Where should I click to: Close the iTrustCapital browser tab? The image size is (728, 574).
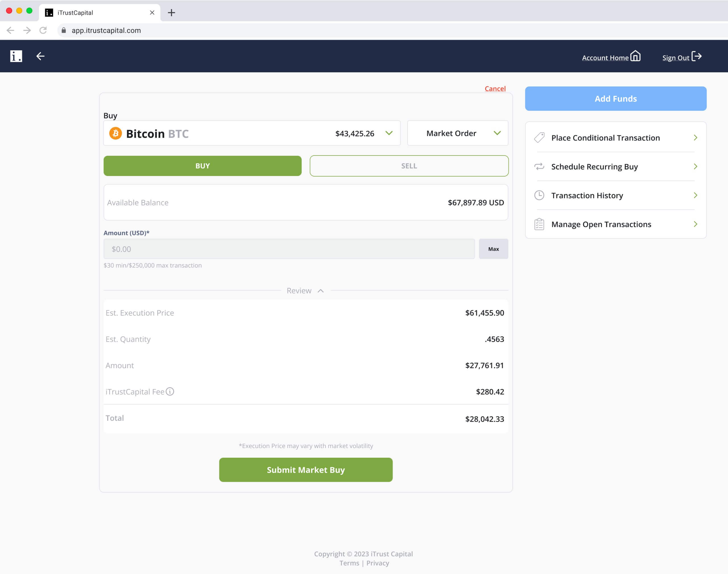152,13
